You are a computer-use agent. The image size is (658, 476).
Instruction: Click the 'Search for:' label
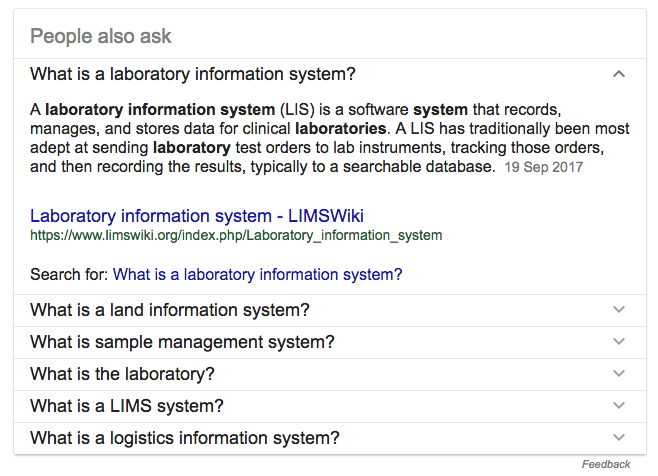pyautogui.click(x=69, y=274)
